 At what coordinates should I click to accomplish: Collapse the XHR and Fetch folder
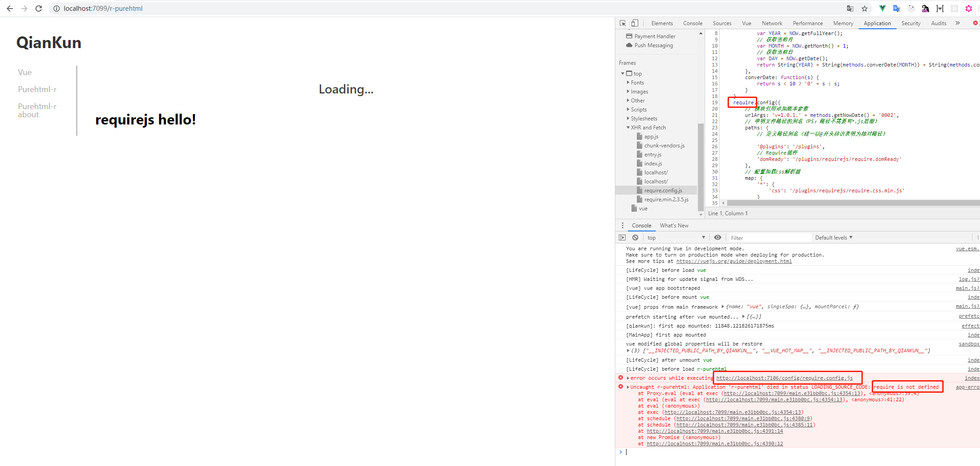coord(628,128)
